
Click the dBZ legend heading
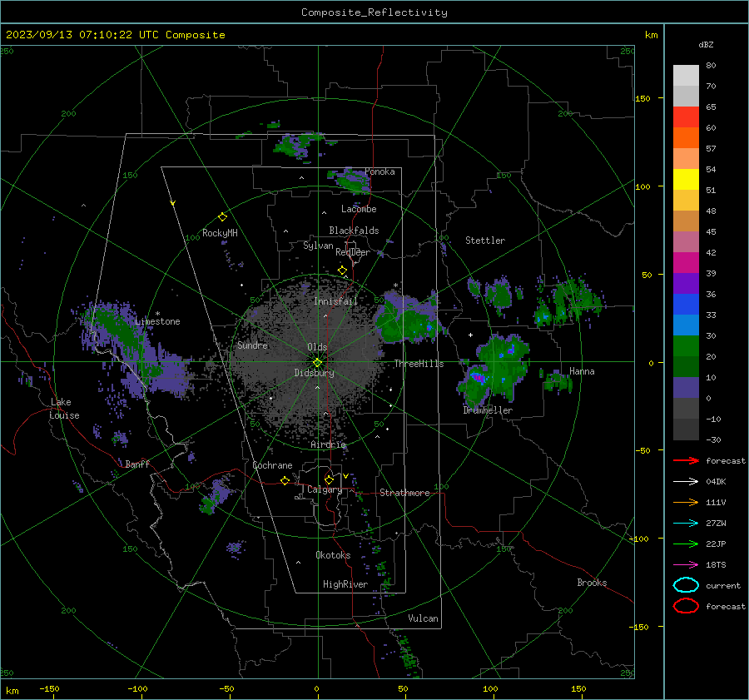coord(706,45)
